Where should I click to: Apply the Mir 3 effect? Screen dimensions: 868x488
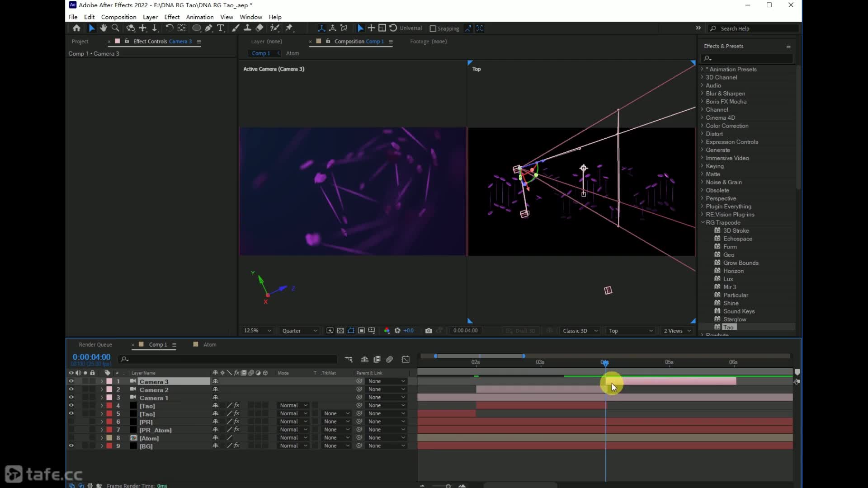730,287
